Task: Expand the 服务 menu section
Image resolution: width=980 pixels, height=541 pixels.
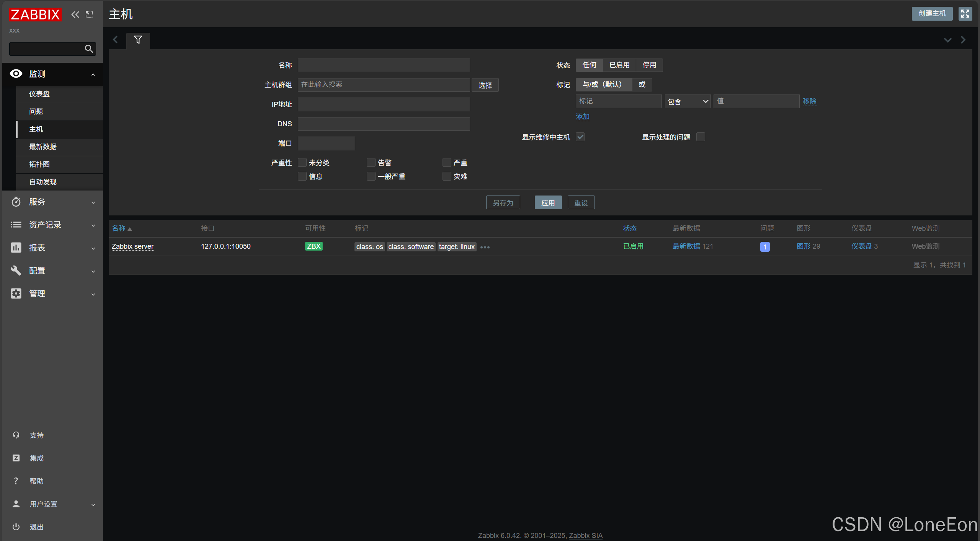Action: pyautogui.click(x=93, y=202)
